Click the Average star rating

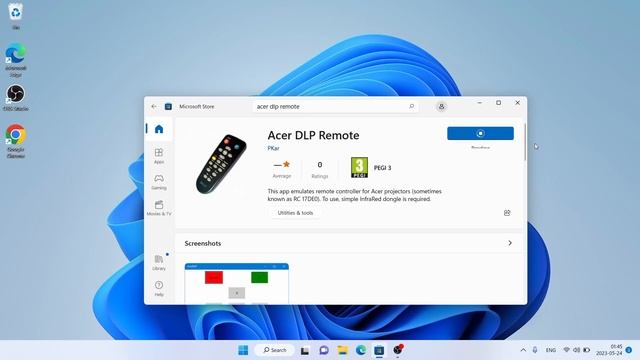[x=282, y=169]
